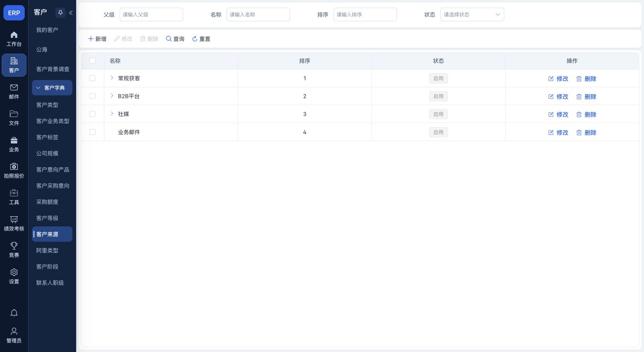Expand the 社媒 tree row
This screenshot has height=352, width=644.
[x=112, y=114]
